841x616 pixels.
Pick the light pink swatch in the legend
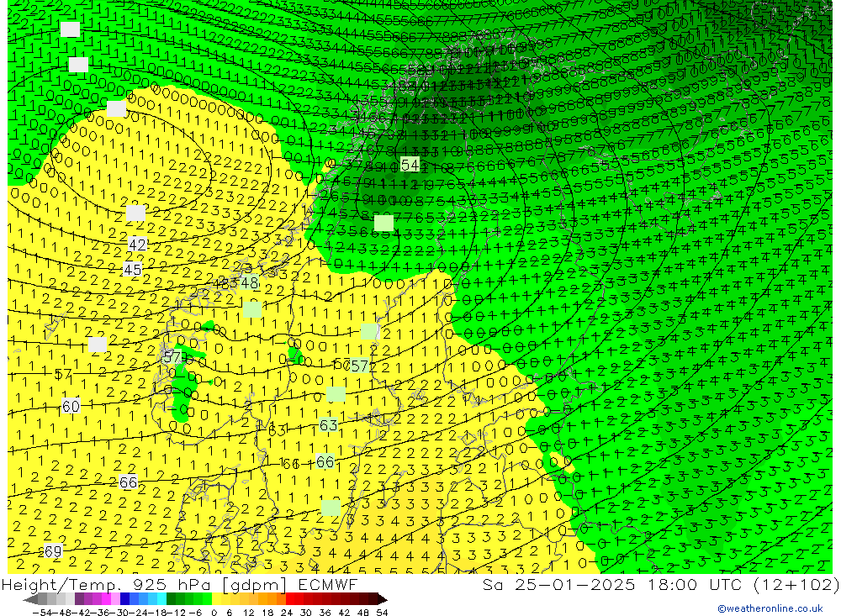115,599
